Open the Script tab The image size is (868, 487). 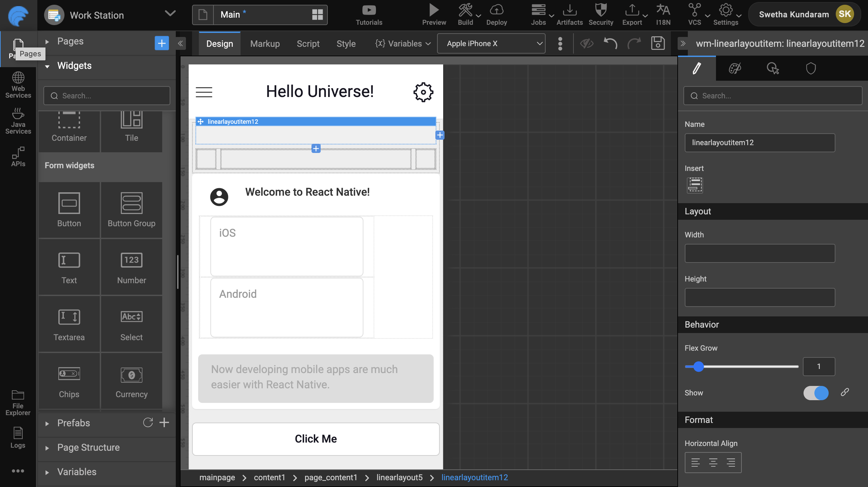pyautogui.click(x=308, y=43)
